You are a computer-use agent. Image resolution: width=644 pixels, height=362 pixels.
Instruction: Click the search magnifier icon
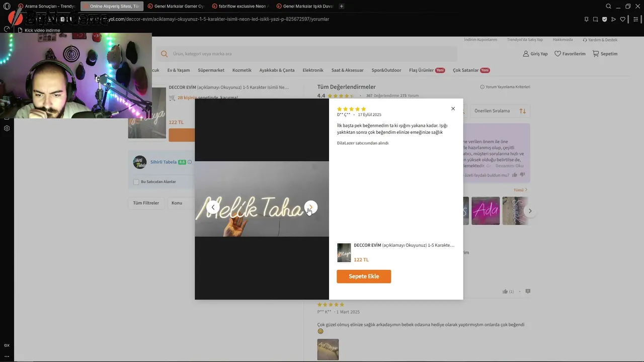(164, 54)
